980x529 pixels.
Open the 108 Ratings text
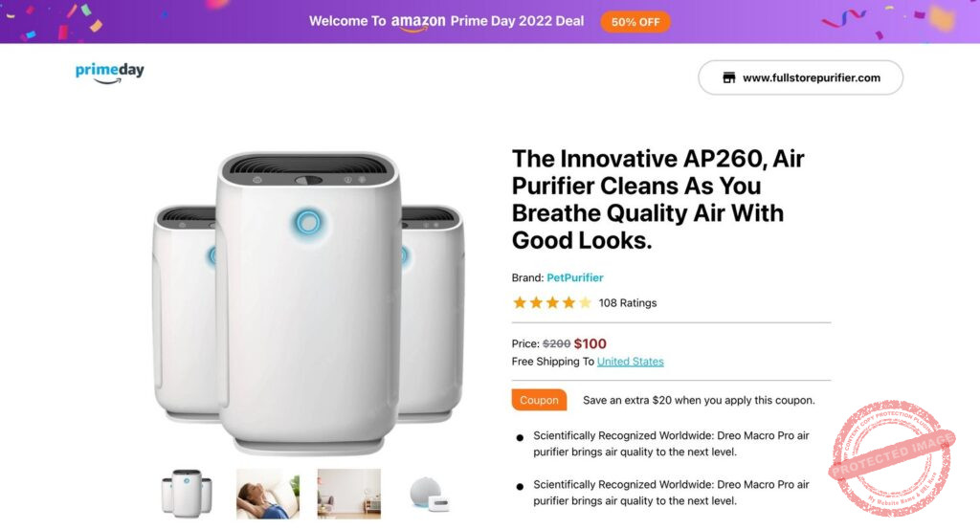628,303
